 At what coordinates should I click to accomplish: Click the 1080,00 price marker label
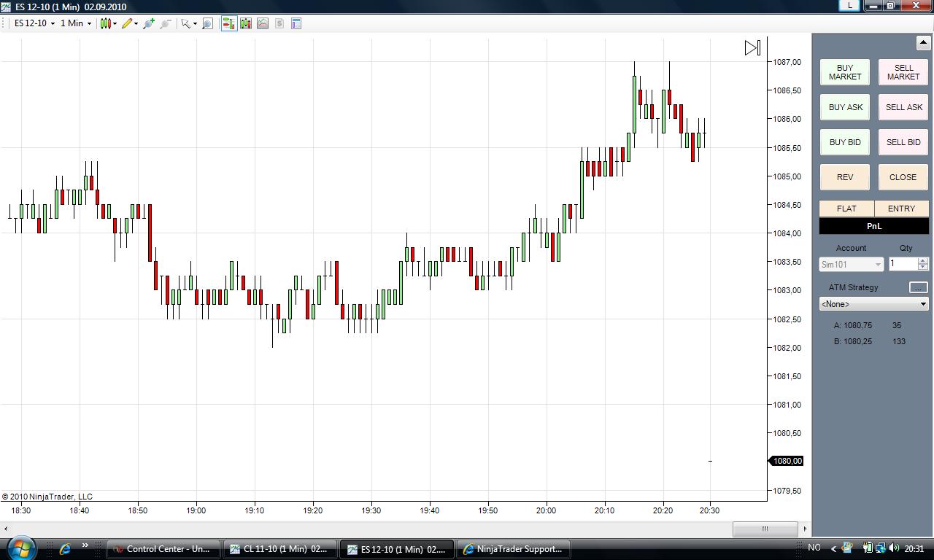[786, 461]
